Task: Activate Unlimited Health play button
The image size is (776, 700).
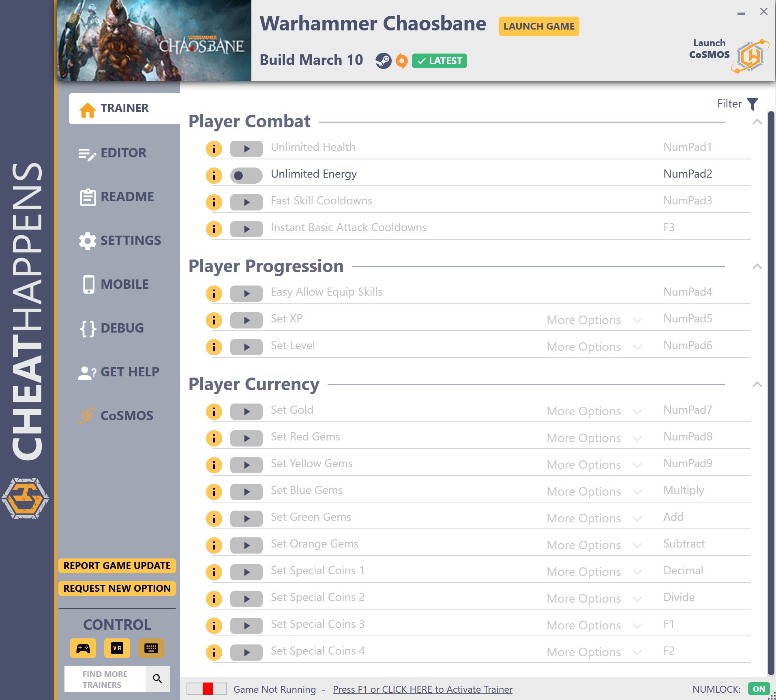Action: click(247, 149)
